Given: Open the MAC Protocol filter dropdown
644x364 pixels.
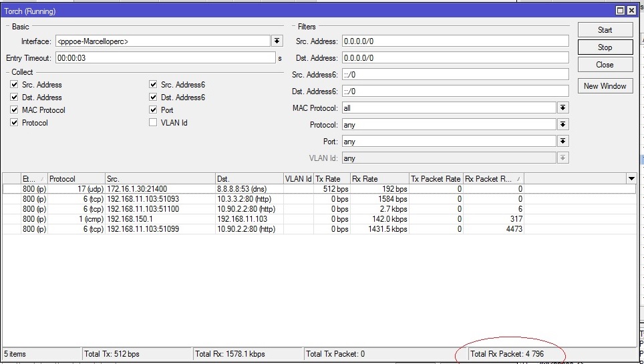Looking at the screenshot, I should coord(563,108).
